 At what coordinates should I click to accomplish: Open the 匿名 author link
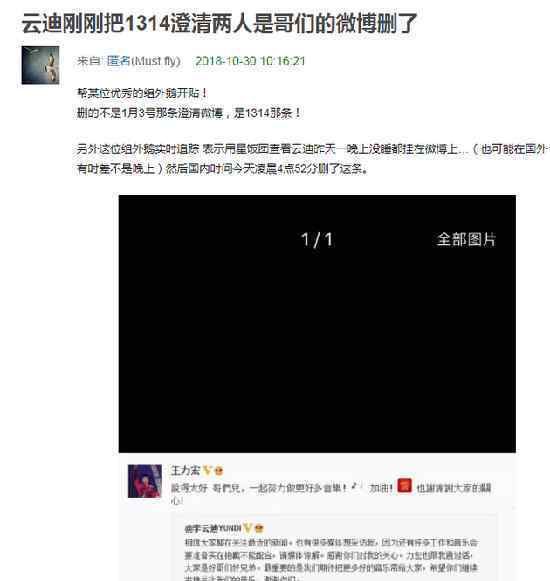(x=118, y=61)
